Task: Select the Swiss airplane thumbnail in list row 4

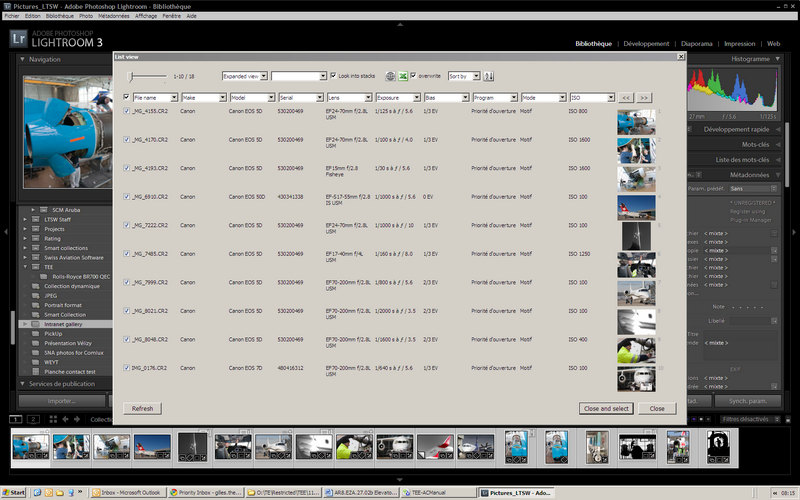Action: (636, 208)
